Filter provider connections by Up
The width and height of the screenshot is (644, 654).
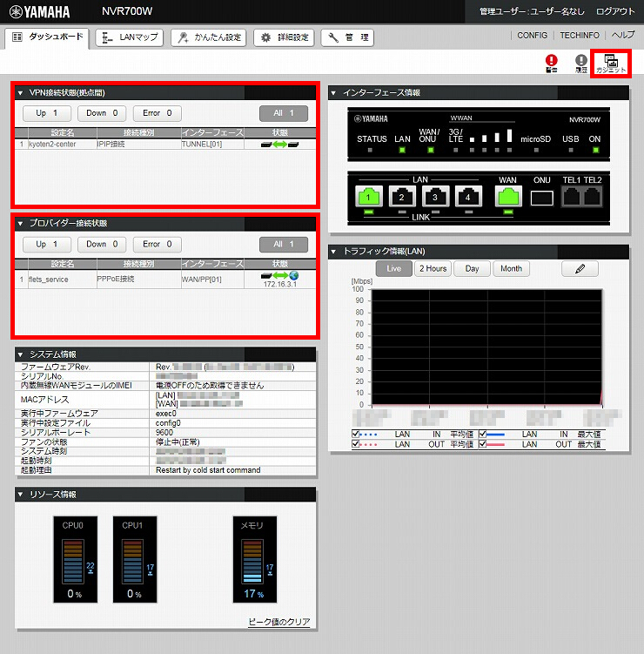[47, 244]
